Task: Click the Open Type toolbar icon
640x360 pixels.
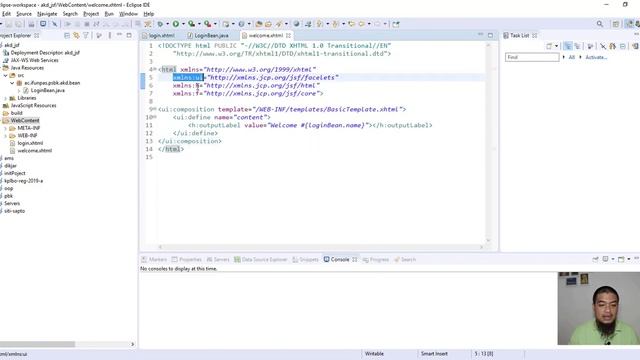Action: point(258,24)
